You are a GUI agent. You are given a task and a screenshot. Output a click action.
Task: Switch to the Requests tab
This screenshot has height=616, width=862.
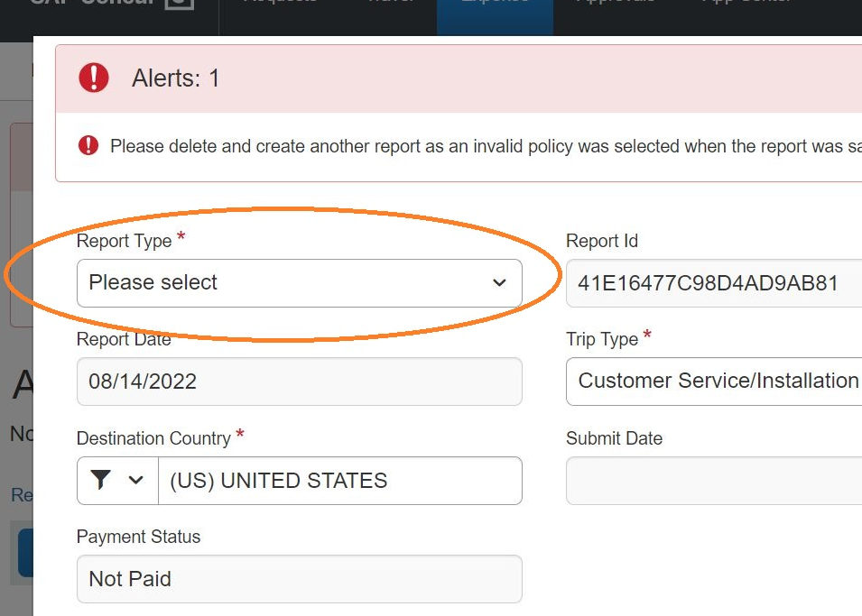coord(280,5)
